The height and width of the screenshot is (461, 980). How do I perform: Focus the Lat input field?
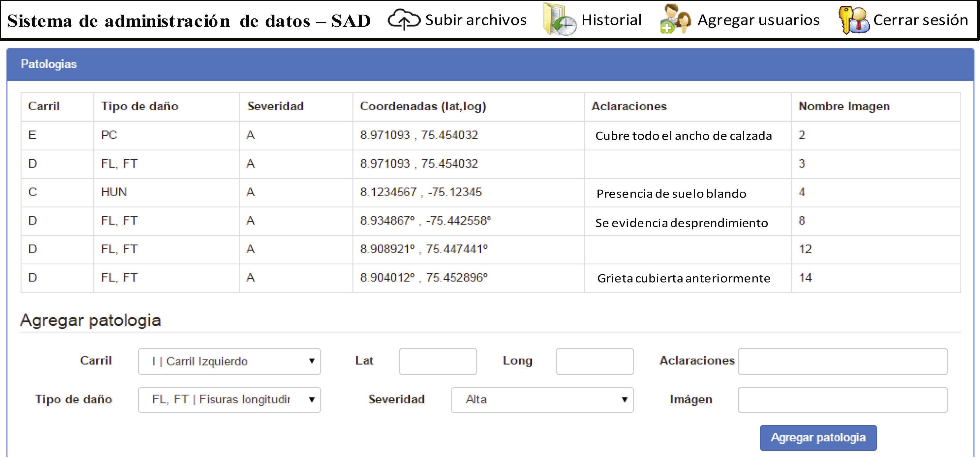(438, 361)
